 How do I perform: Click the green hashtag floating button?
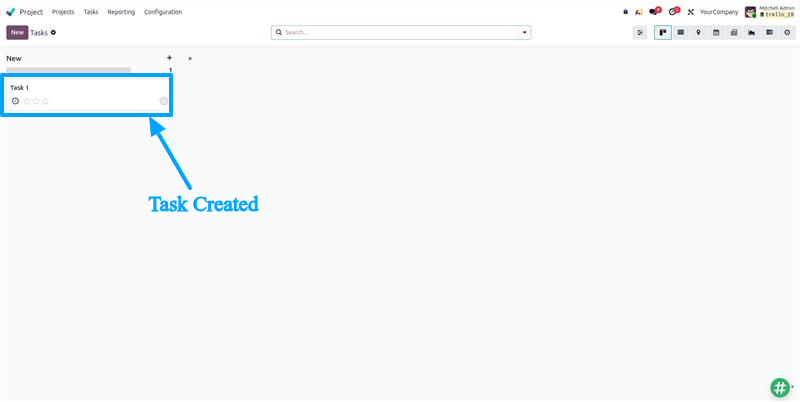[780, 388]
